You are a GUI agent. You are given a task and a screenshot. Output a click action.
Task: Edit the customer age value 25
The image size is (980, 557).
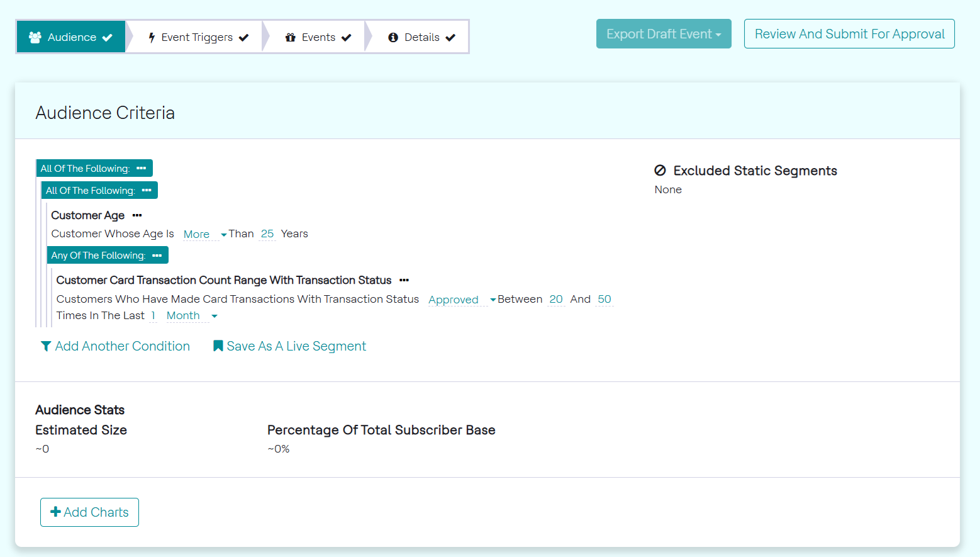(x=267, y=234)
